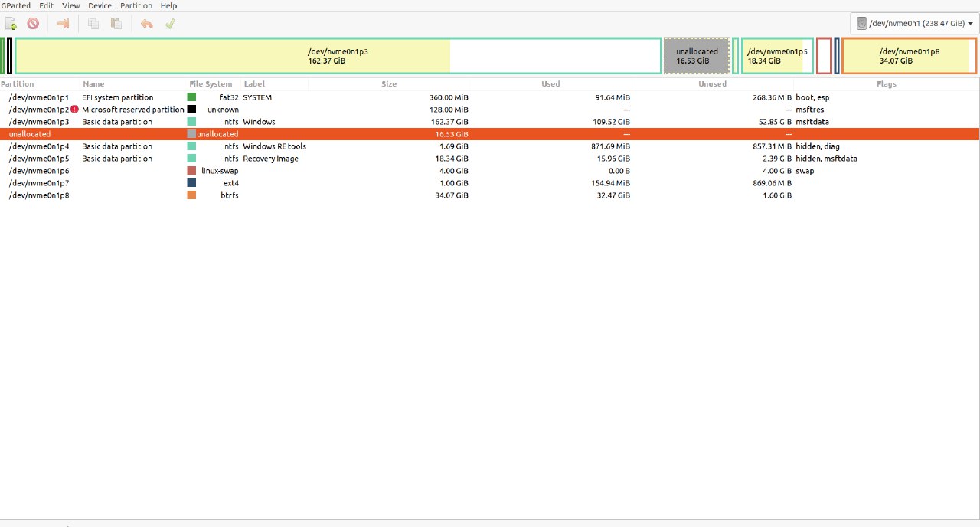Open the View menu
The height and width of the screenshot is (527, 980).
click(x=70, y=5)
